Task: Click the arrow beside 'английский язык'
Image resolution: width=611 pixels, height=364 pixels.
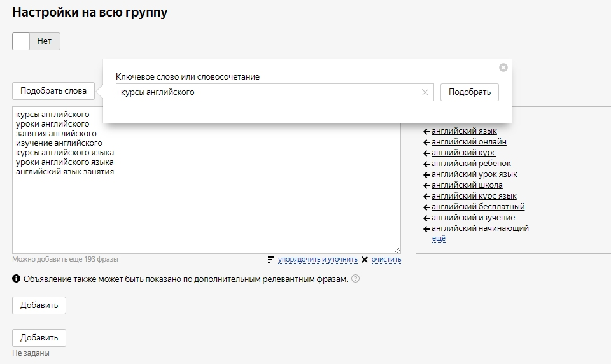Action: tap(426, 131)
